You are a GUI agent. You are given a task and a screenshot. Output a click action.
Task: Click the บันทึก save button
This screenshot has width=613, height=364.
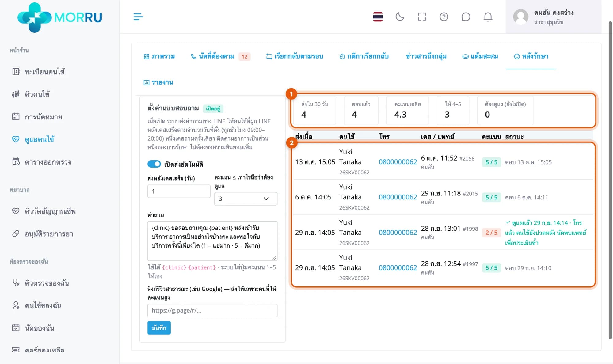click(x=159, y=328)
